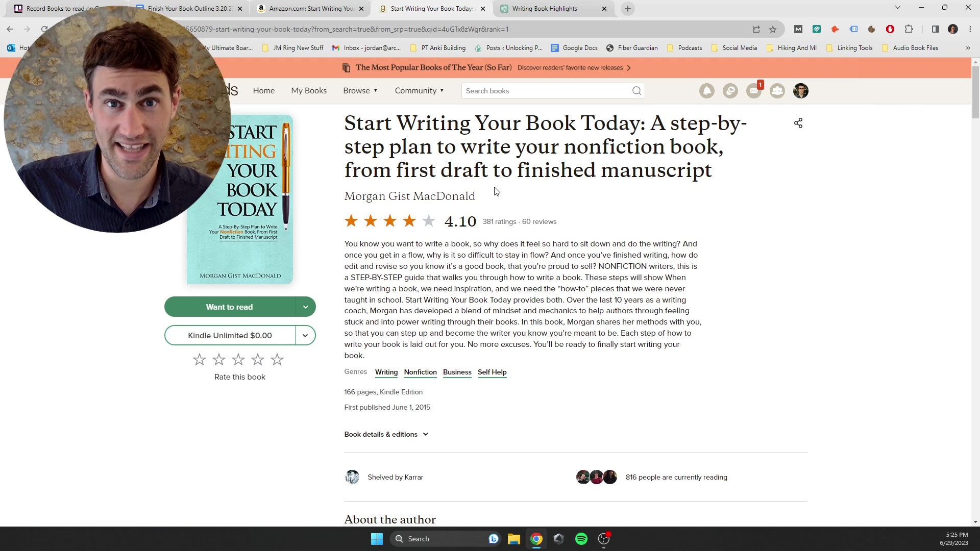Screen dimensions: 980x551
Task: Click Shelved by Karrar link
Action: [395, 477]
